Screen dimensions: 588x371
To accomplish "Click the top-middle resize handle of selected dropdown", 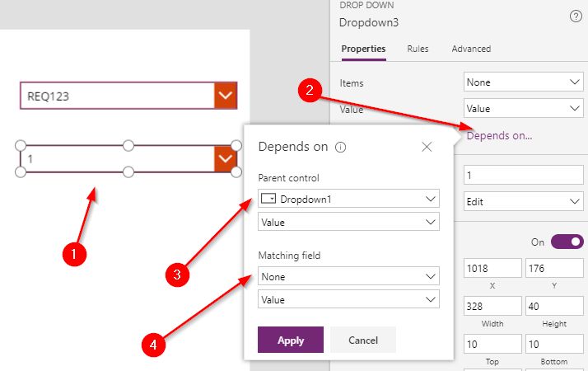I will click(x=128, y=145).
